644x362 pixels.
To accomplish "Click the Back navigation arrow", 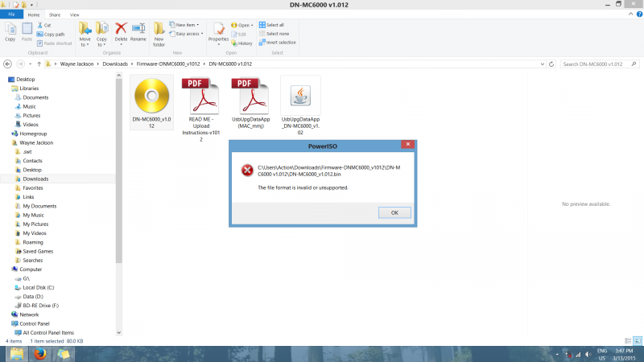I will pos(7,64).
